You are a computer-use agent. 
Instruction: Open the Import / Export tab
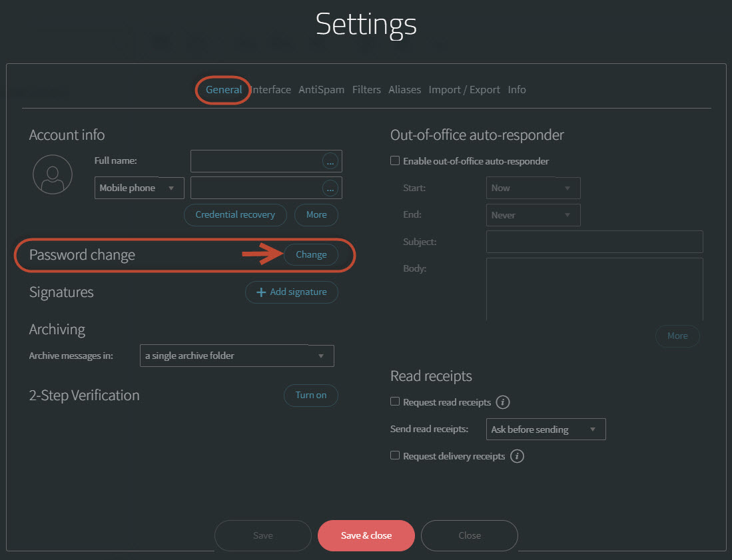pyautogui.click(x=464, y=89)
